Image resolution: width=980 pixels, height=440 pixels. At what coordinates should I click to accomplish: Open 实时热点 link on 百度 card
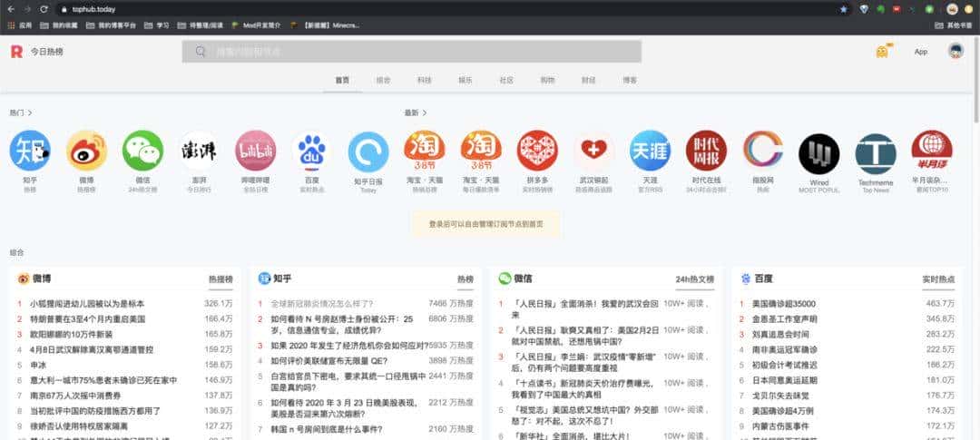939,279
